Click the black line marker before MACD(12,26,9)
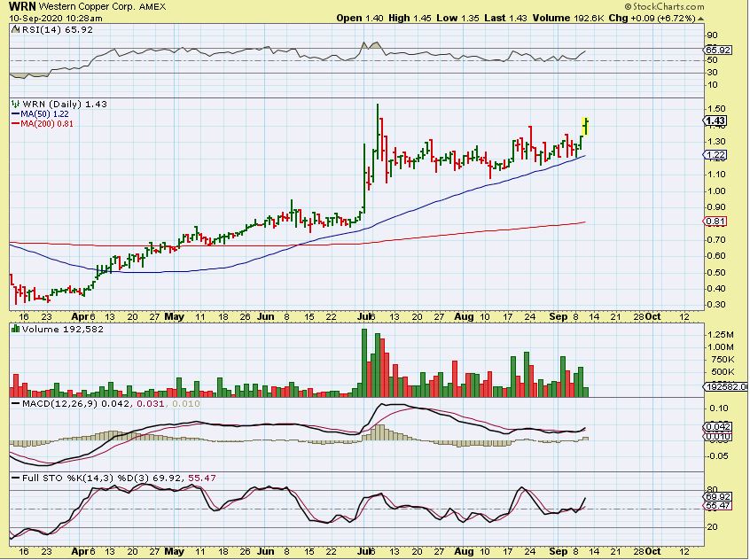750x560 pixels. click(16, 404)
